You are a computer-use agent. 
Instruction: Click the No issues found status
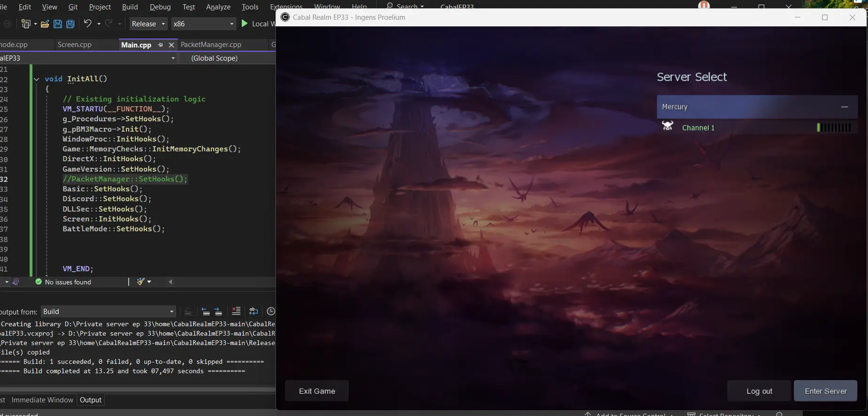point(63,282)
